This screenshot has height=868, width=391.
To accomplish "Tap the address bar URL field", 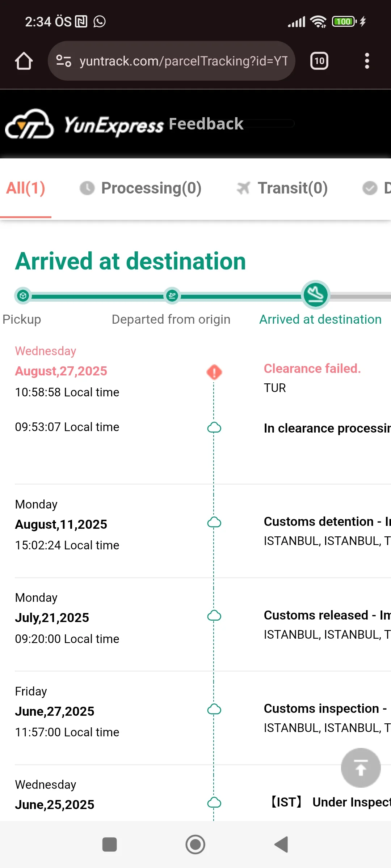I will point(184,61).
